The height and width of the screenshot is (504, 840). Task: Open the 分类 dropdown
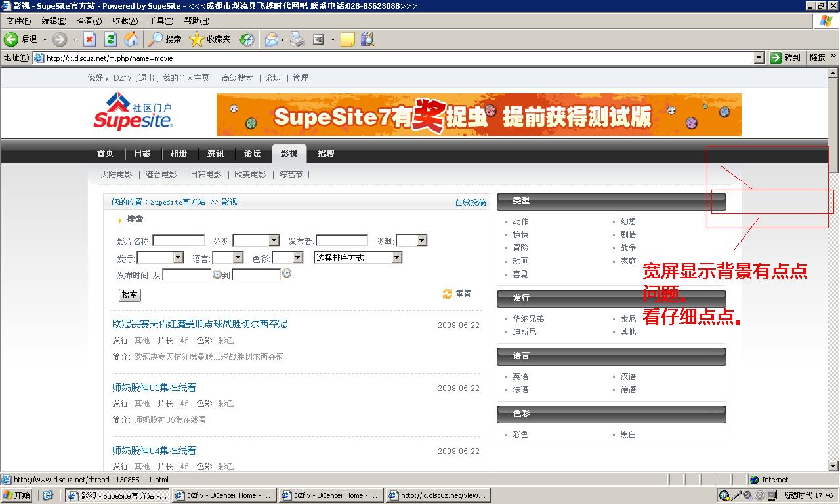point(257,241)
